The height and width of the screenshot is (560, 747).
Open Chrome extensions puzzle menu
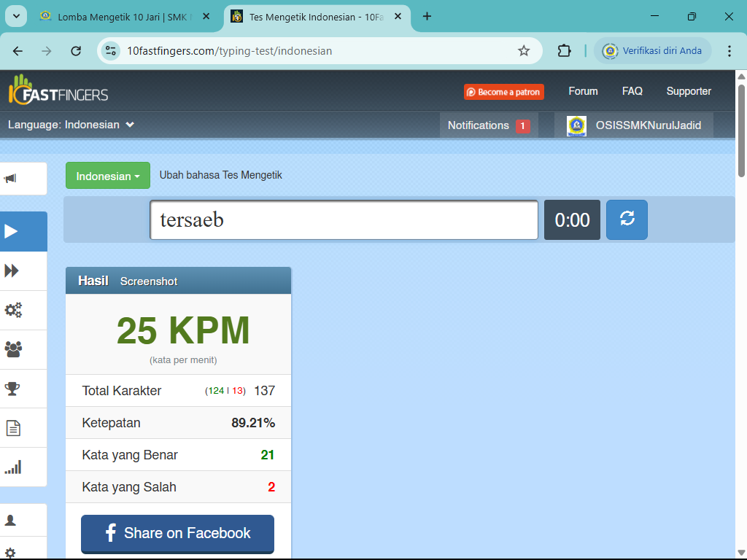(564, 51)
